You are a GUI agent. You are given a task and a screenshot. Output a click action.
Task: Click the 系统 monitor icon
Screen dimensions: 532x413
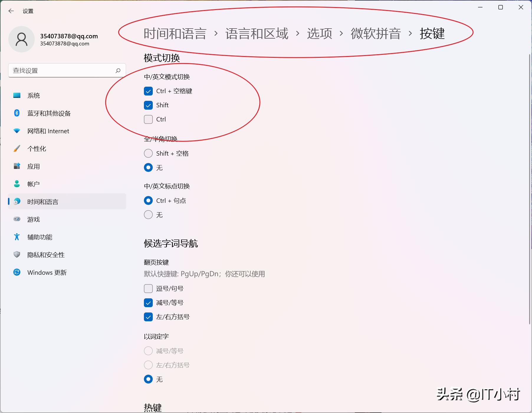[x=17, y=96]
